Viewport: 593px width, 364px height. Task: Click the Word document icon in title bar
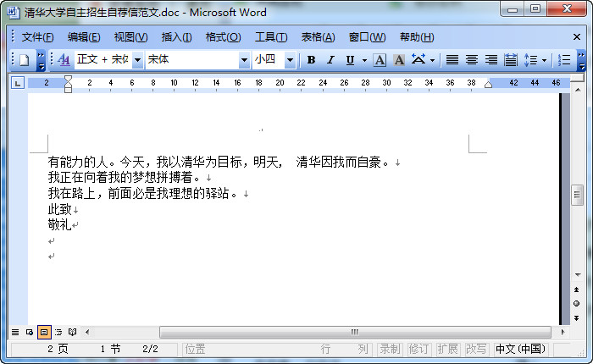14,13
